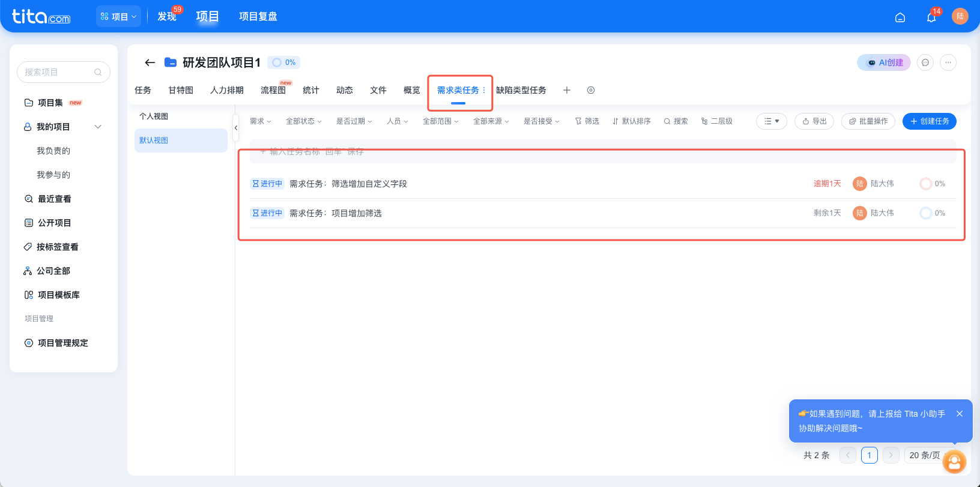
Task: Open the 人员 filter dropdown
Action: pos(398,121)
